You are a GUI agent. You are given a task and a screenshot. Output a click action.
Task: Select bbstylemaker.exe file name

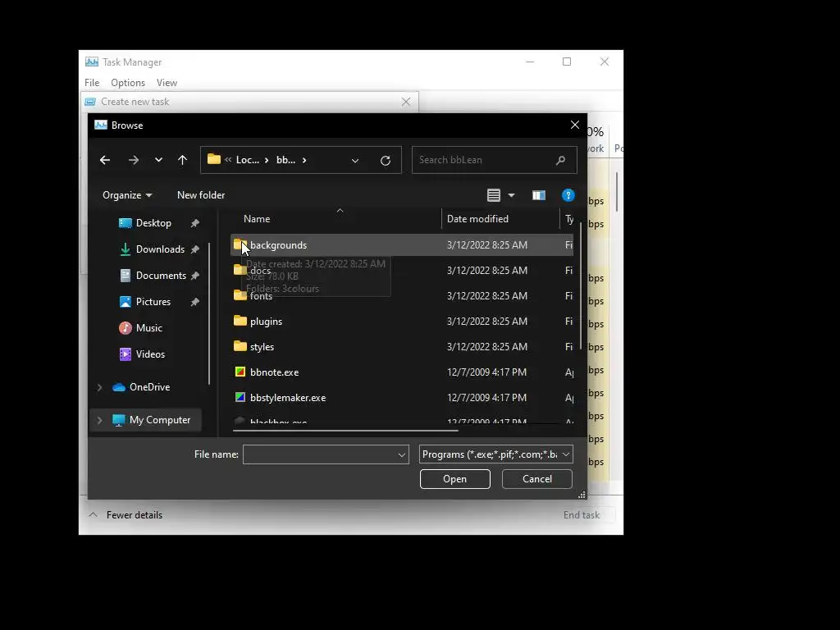(288, 398)
